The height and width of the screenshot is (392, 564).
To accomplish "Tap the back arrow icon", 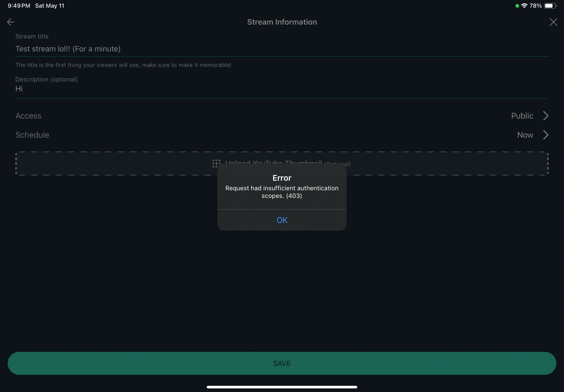I will tap(10, 22).
